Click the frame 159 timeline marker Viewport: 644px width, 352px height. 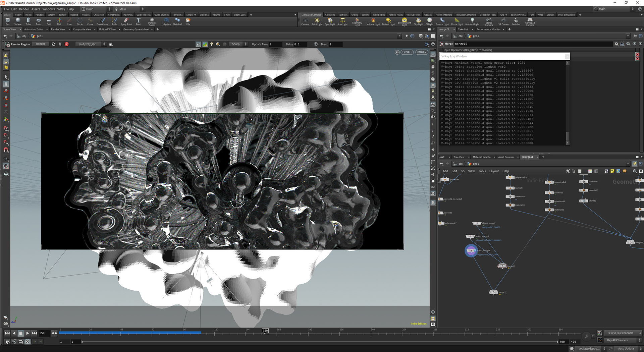tap(265, 331)
